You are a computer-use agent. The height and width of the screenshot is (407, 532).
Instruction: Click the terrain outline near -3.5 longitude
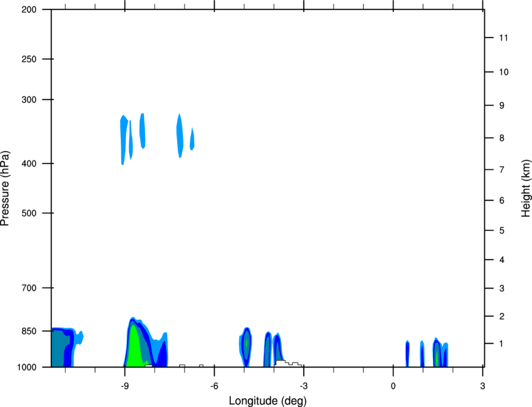288,363
